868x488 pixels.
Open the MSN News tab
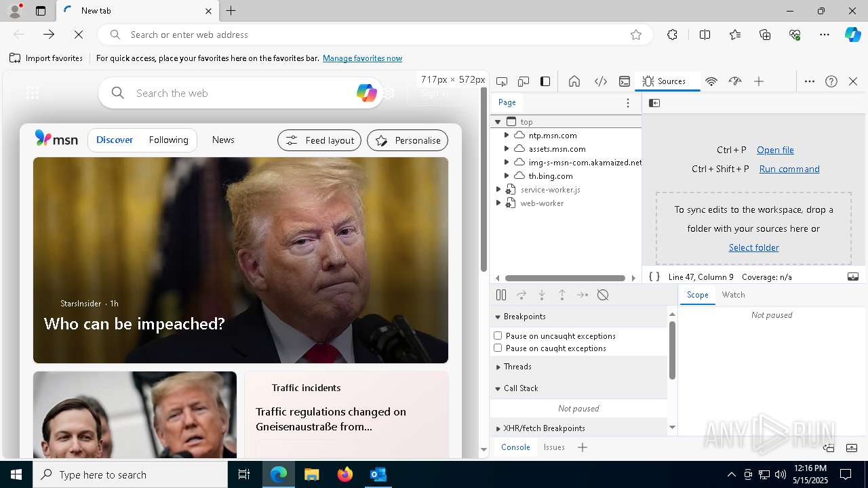pos(223,140)
